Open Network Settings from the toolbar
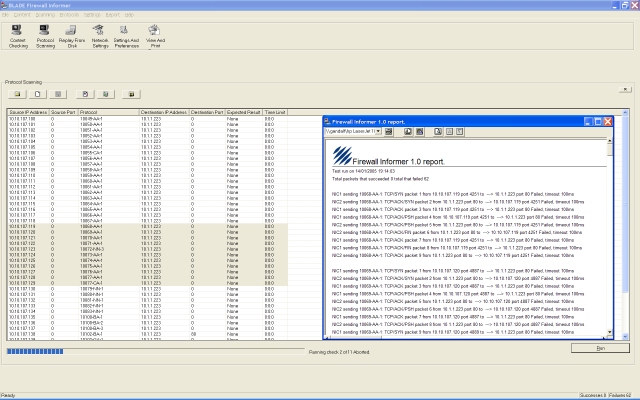Image resolution: width=640 pixels, height=400 pixels. pos(100,36)
